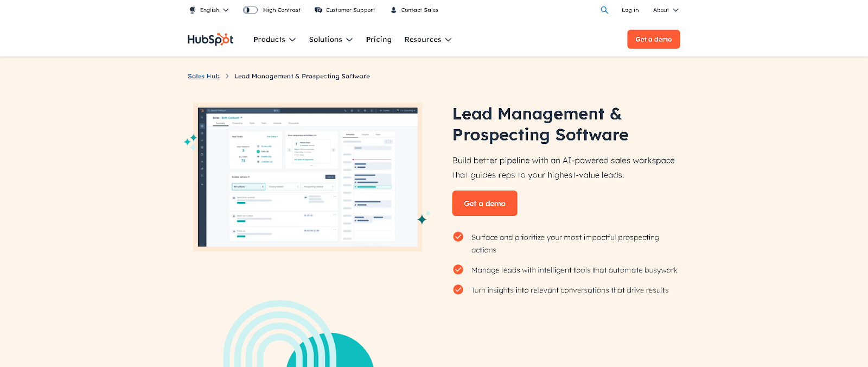Click the checkmark icon beside 'Turn insights'
Image resolution: width=868 pixels, height=367 pixels.
pos(458,289)
